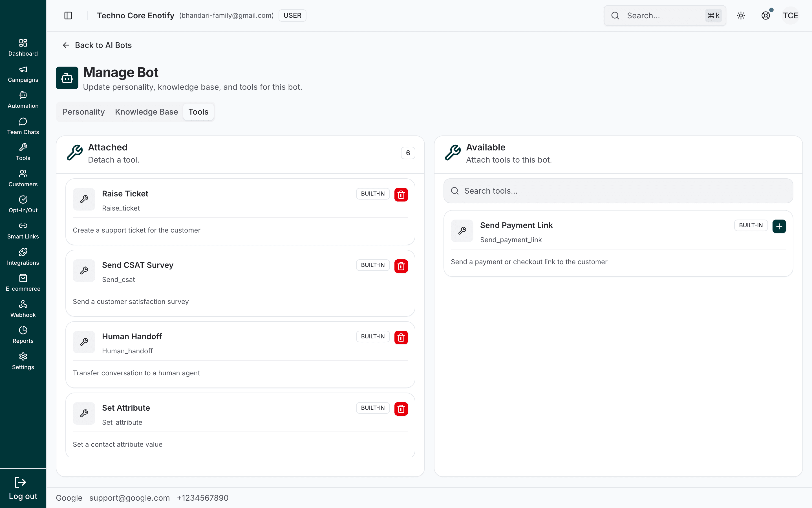Image resolution: width=812 pixels, height=508 pixels.
Task: Open Webhook settings in the sidebar
Action: point(23,309)
